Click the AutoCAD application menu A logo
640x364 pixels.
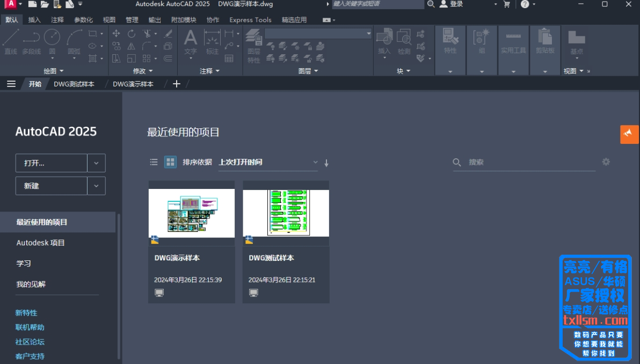click(x=11, y=4)
